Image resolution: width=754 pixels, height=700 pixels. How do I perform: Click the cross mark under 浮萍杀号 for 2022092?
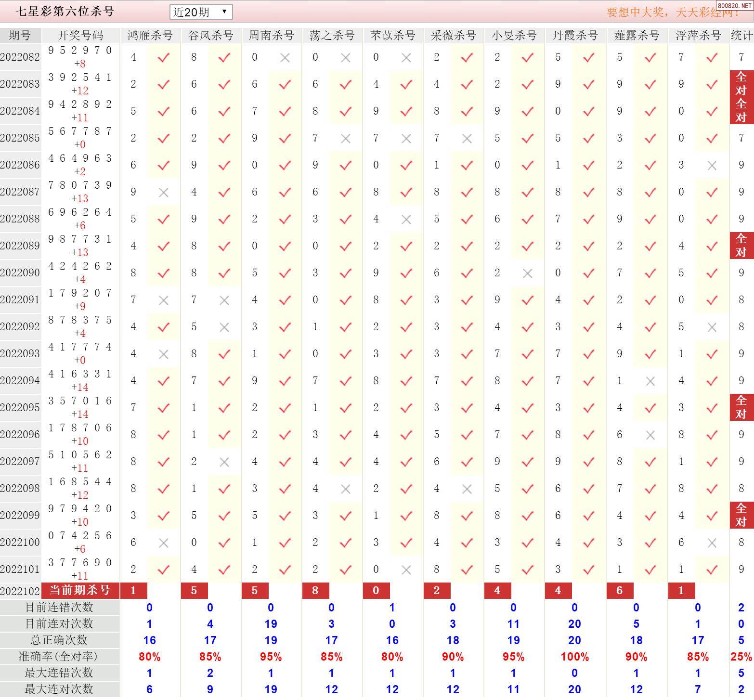712,327
